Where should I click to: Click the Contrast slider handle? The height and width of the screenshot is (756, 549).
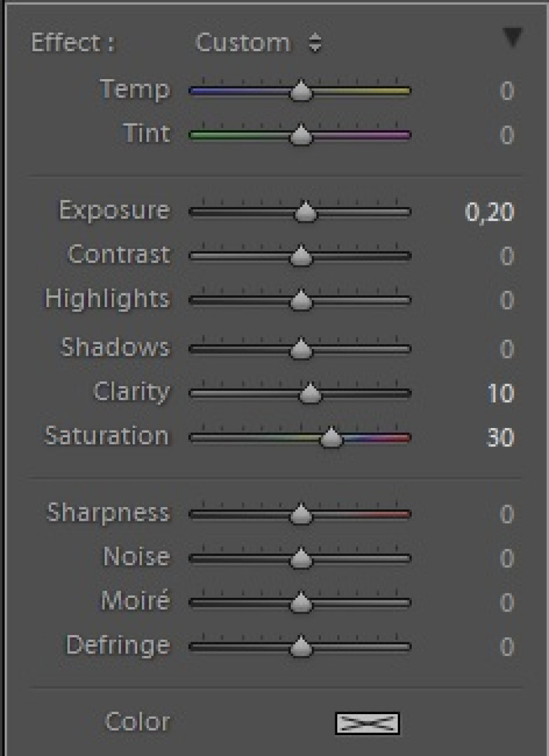301,256
